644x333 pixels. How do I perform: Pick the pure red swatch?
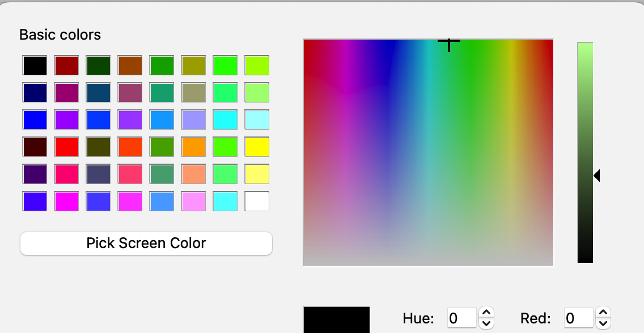[66, 147]
